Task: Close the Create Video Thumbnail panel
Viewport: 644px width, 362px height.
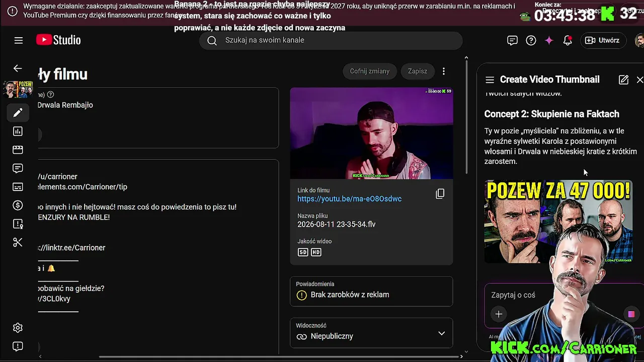Action: point(640,79)
